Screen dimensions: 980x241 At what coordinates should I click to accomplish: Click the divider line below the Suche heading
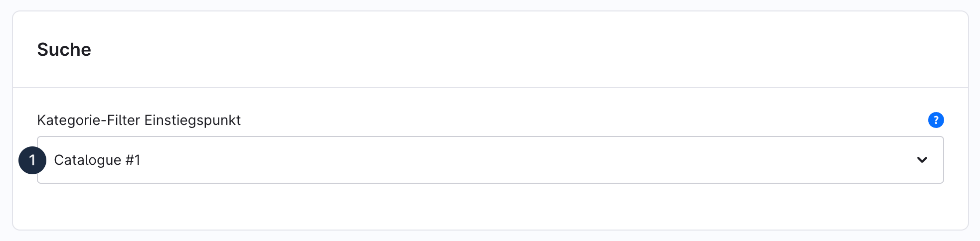click(490, 88)
